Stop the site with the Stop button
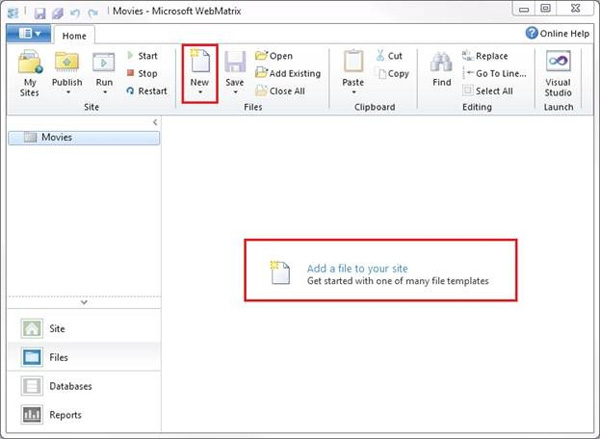Screen dimensions: 600x439 (142, 73)
